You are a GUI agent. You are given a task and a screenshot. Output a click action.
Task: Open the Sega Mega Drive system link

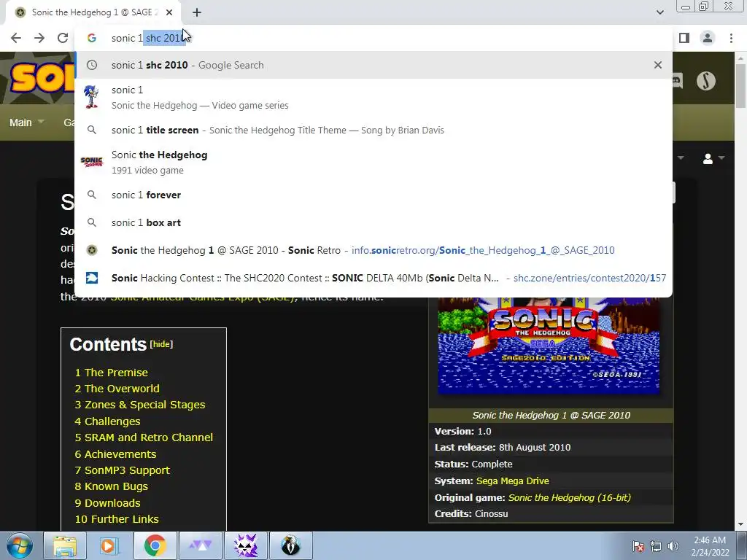click(513, 481)
